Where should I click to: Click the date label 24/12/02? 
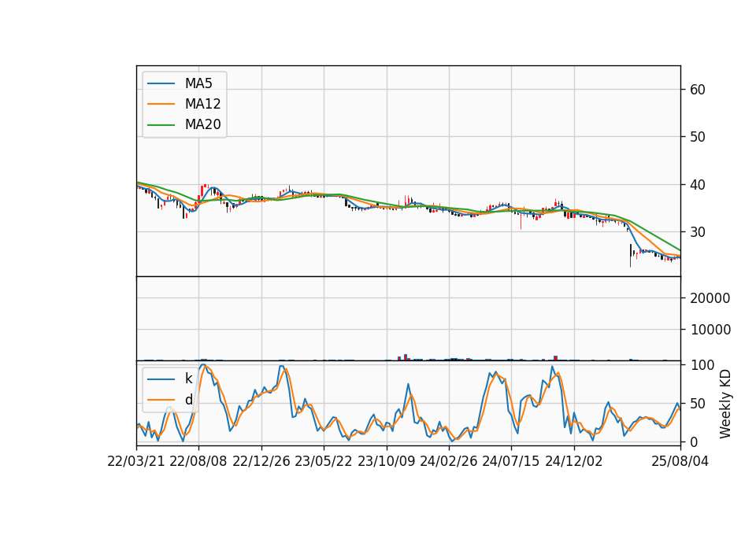coord(574,461)
